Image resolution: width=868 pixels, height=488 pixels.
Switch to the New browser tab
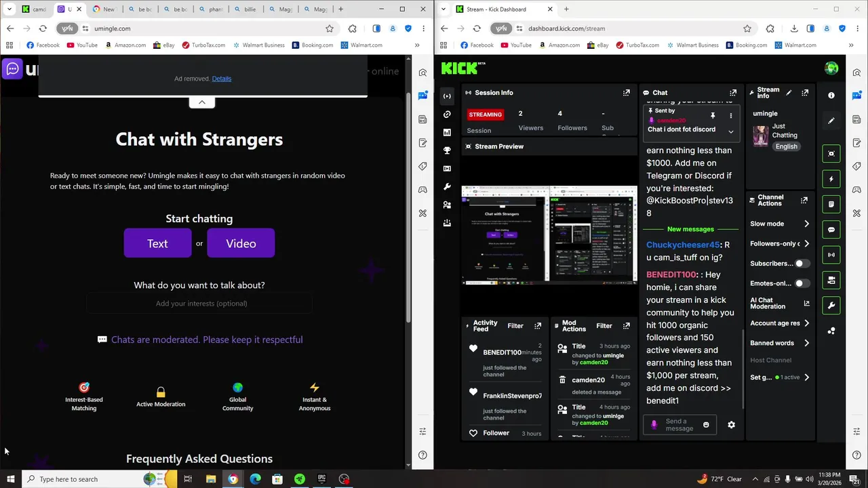pyautogui.click(x=104, y=9)
